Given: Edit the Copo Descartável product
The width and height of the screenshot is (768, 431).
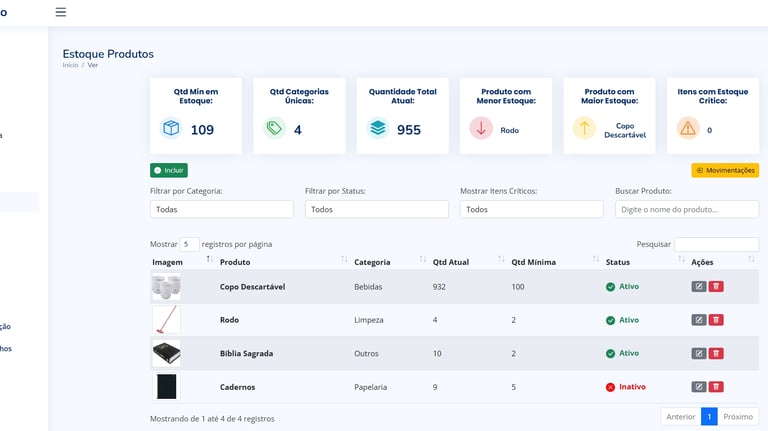Looking at the screenshot, I should tap(699, 287).
